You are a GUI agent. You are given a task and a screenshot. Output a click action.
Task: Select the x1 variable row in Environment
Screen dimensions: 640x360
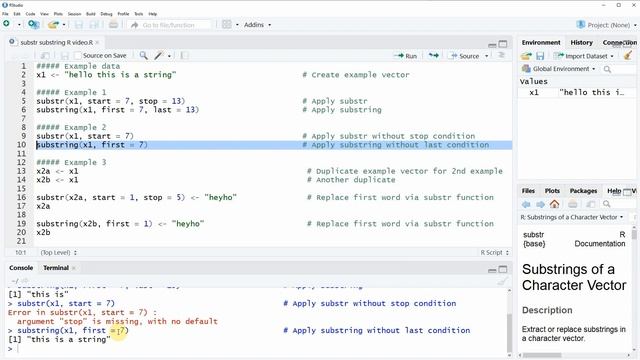click(x=577, y=93)
